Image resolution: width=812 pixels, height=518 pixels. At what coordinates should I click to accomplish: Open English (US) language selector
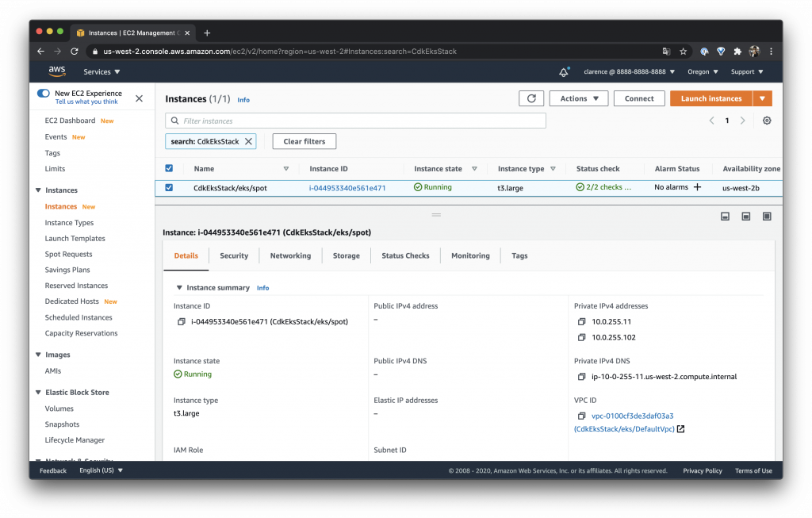[101, 470]
